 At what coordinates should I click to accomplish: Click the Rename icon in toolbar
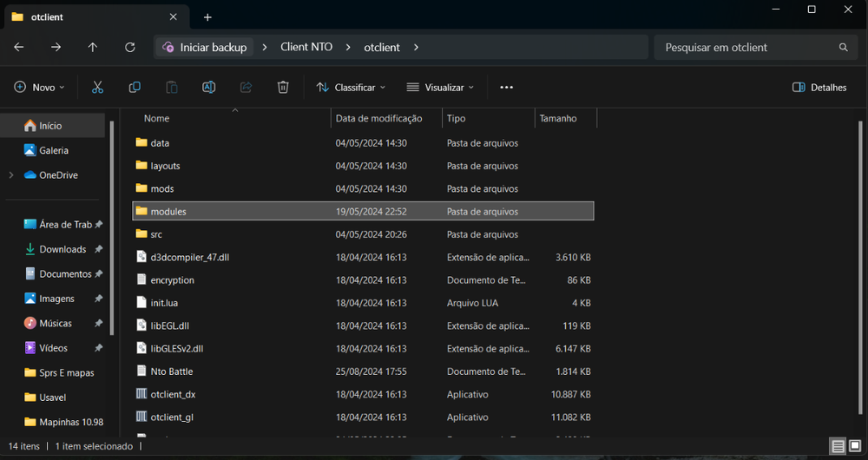tap(208, 88)
